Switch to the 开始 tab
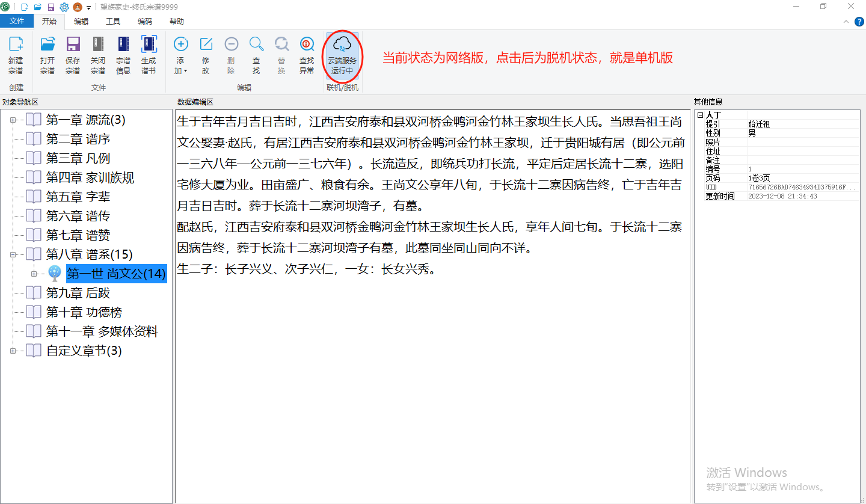 [x=49, y=21]
